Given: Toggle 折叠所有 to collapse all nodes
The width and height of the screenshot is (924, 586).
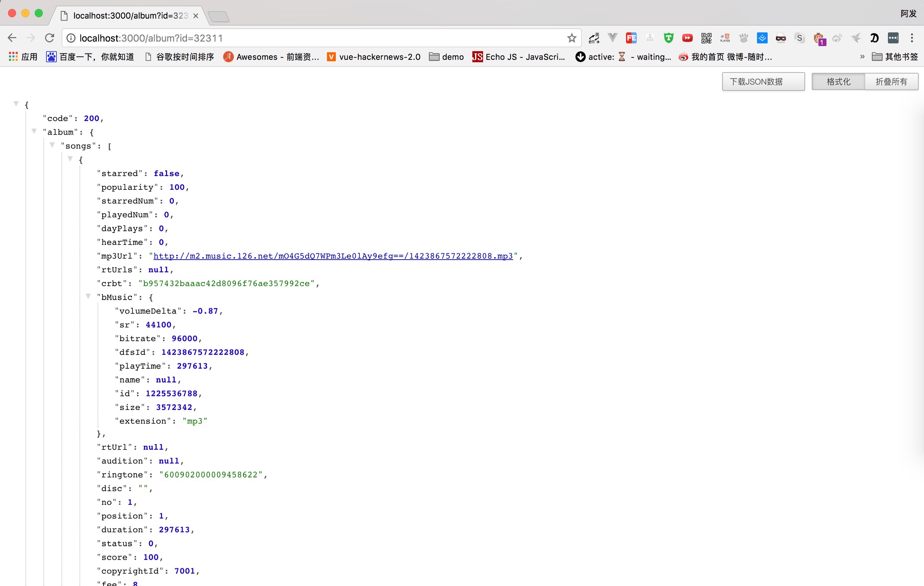Looking at the screenshot, I should click(x=891, y=82).
